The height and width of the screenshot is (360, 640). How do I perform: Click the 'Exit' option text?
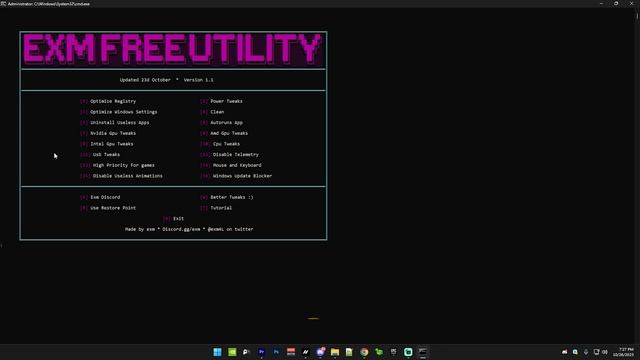pos(178,218)
